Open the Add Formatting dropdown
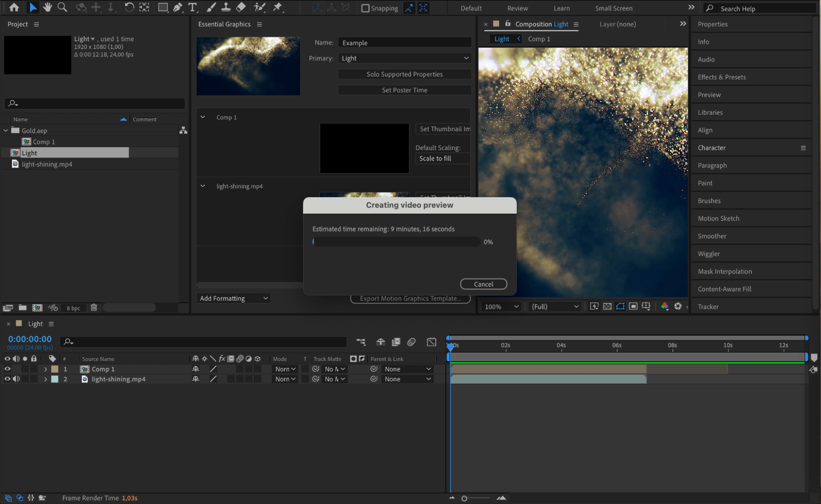The height and width of the screenshot is (504, 821). coord(234,298)
